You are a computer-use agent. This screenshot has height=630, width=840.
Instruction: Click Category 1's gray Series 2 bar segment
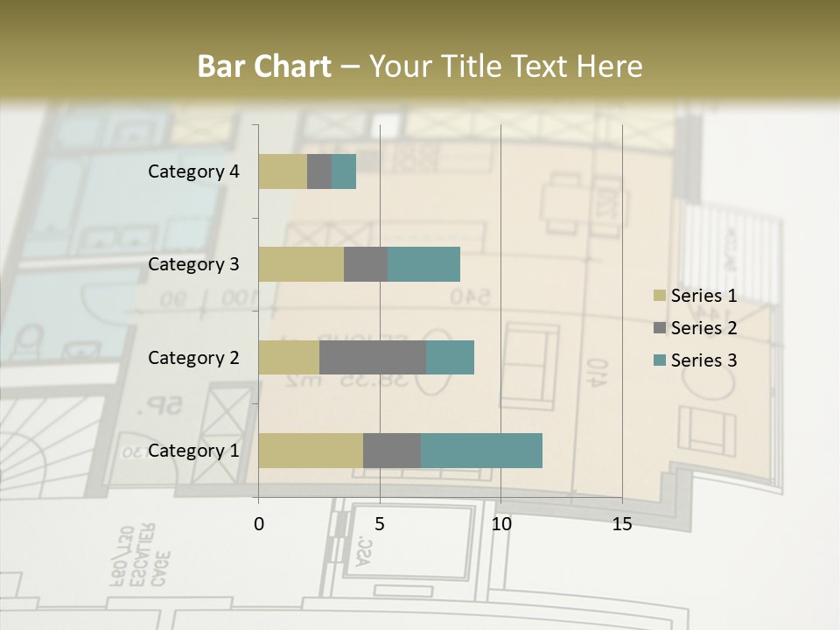point(392,451)
